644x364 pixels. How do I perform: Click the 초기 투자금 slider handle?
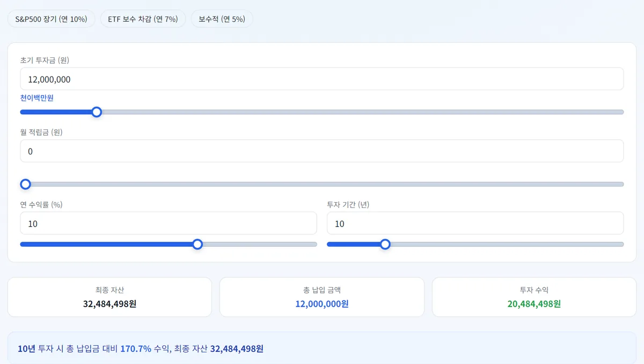tap(97, 112)
